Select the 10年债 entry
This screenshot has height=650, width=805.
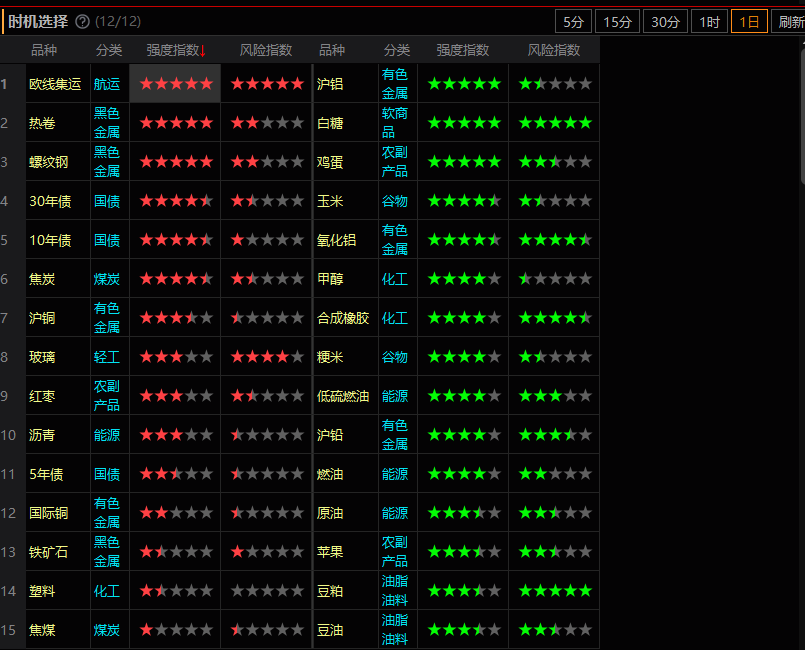[50, 240]
